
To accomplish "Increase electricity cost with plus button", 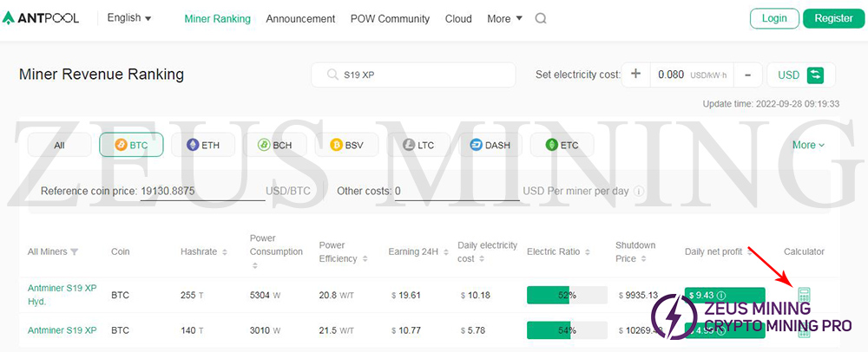I will 635,75.
